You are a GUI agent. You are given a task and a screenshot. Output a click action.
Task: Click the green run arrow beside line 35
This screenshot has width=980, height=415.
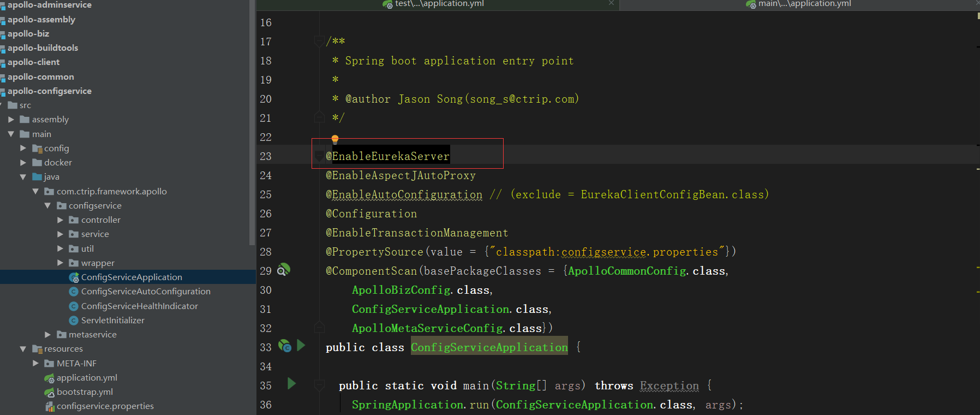point(291,383)
